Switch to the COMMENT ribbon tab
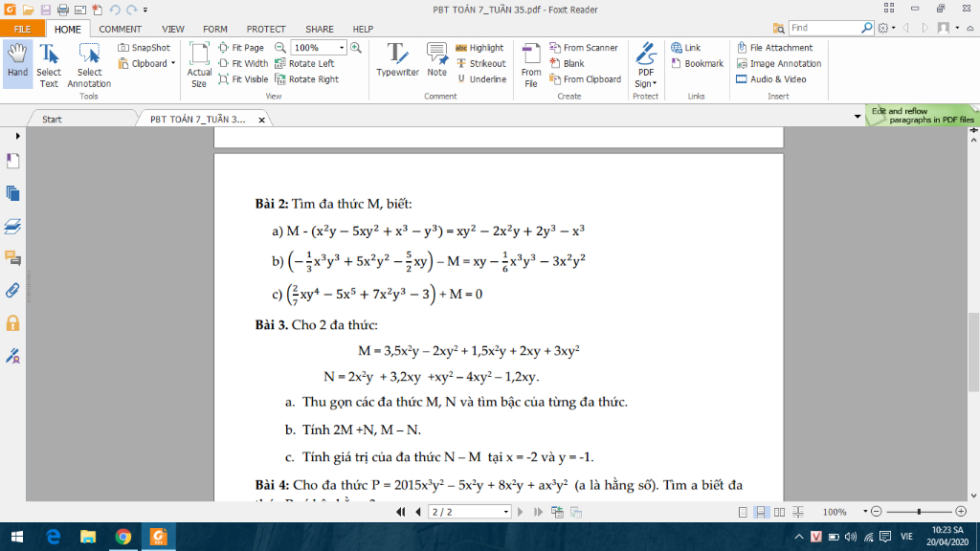980x551 pixels. [120, 29]
